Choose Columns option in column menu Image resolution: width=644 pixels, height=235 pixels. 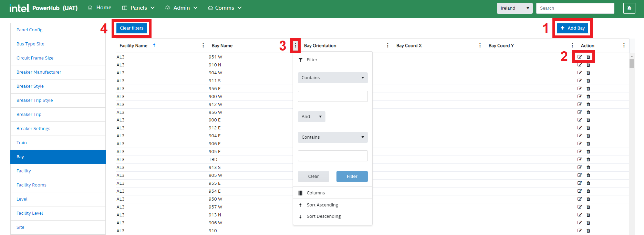coord(315,193)
